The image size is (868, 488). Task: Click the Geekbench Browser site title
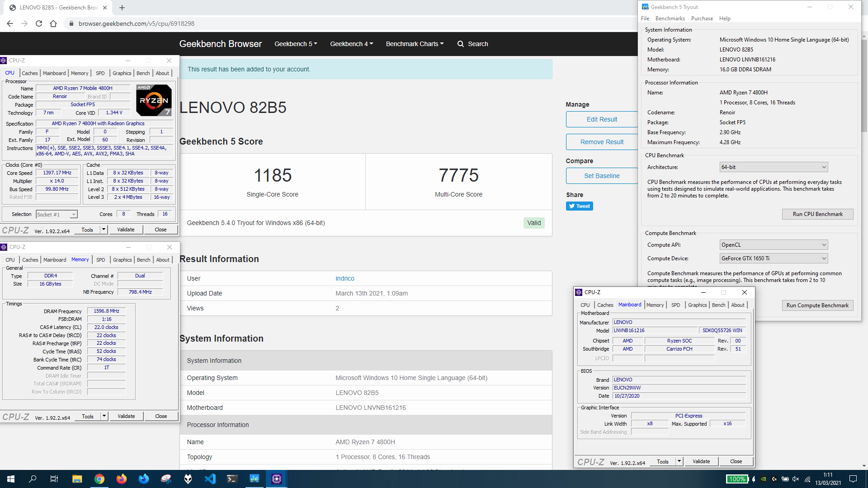221,44
